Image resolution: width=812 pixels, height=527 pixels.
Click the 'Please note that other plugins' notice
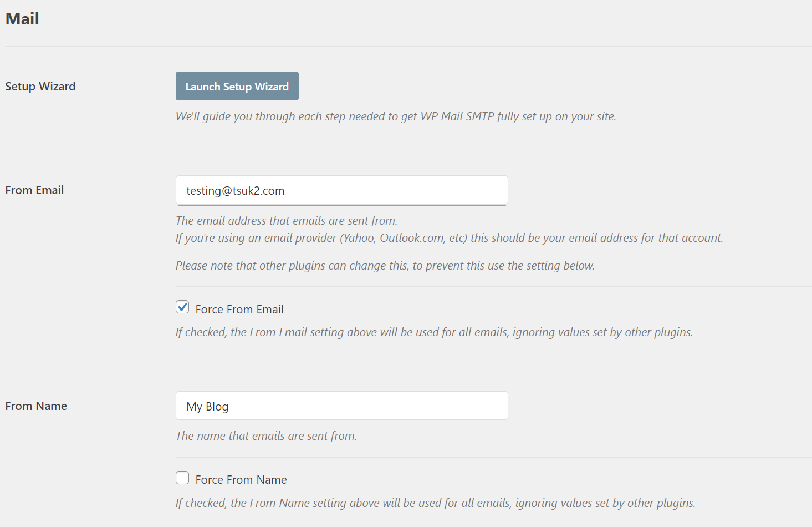385,266
